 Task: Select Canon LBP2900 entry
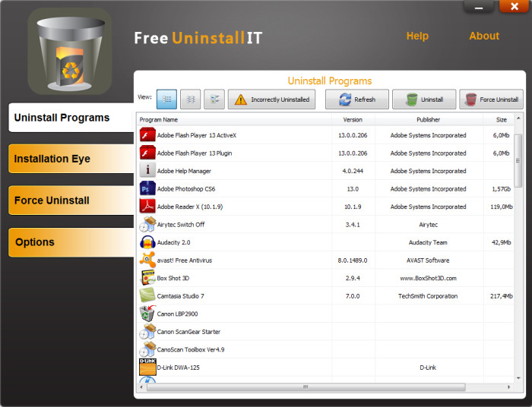(x=325, y=314)
